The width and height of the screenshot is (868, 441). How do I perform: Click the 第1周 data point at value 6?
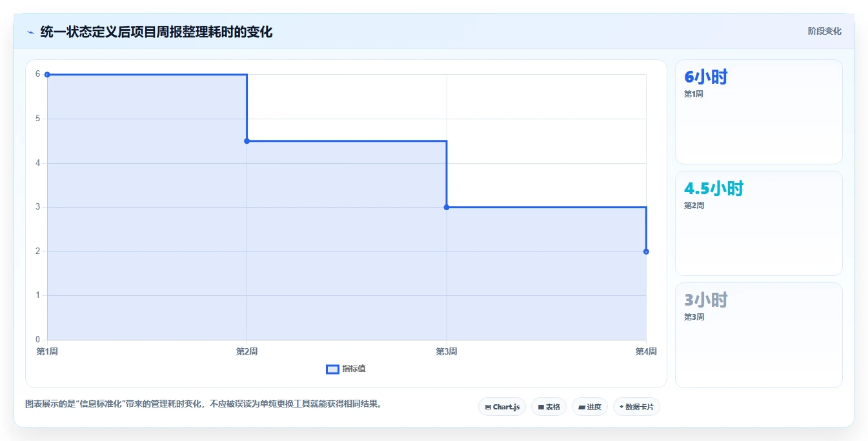(47, 75)
